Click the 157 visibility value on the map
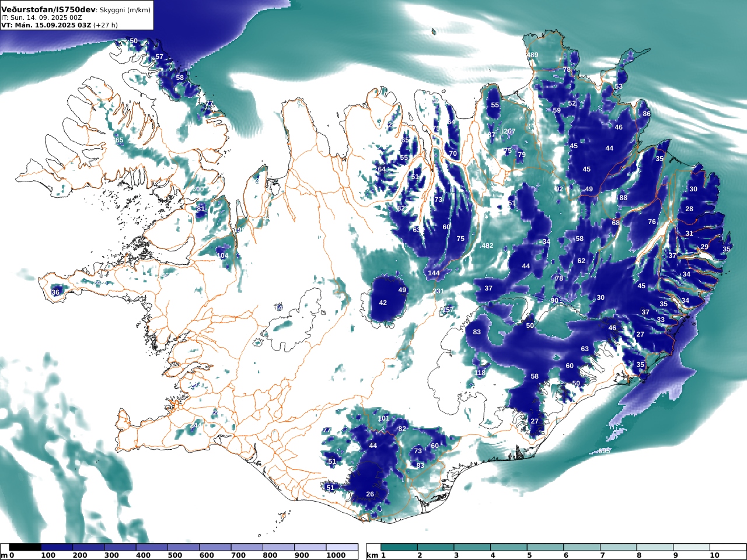Screen dimensions: 747x560 [x=448, y=310]
